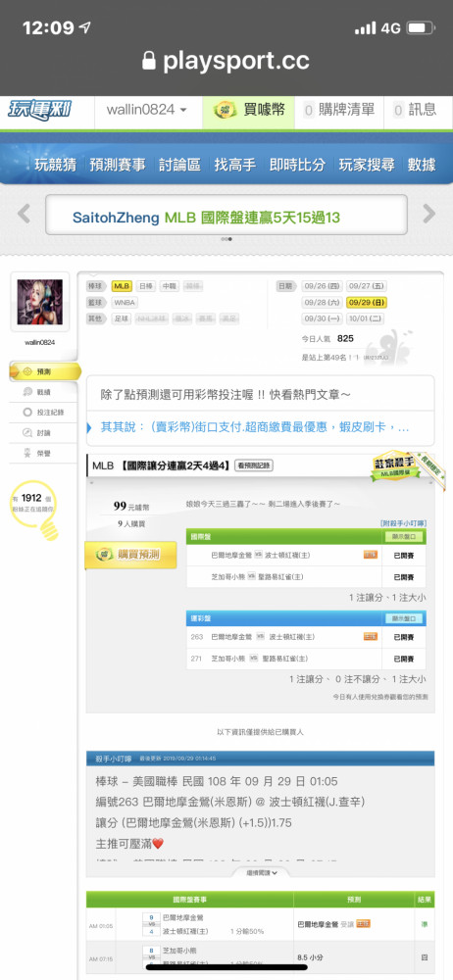Image resolution: width=453 pixels, height=980 pixels.
Task: Open wallin0824 profile avatar thumbnail
Action: tap(40, 301)
